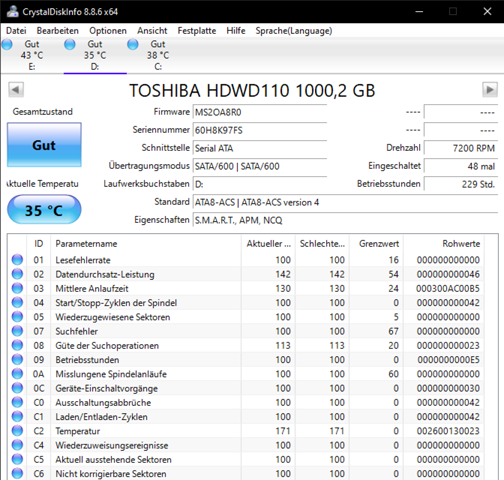Image resolution: width=504 pixels, height=480 pixels.
Task: Click the Laufwerksbuchstaben field D:
Action: pos(260,184)
